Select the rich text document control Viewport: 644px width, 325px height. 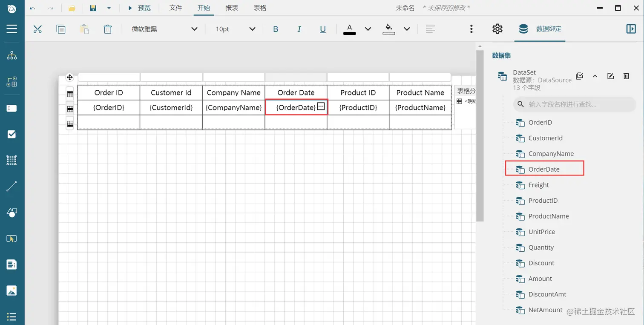tap(12, 265)
